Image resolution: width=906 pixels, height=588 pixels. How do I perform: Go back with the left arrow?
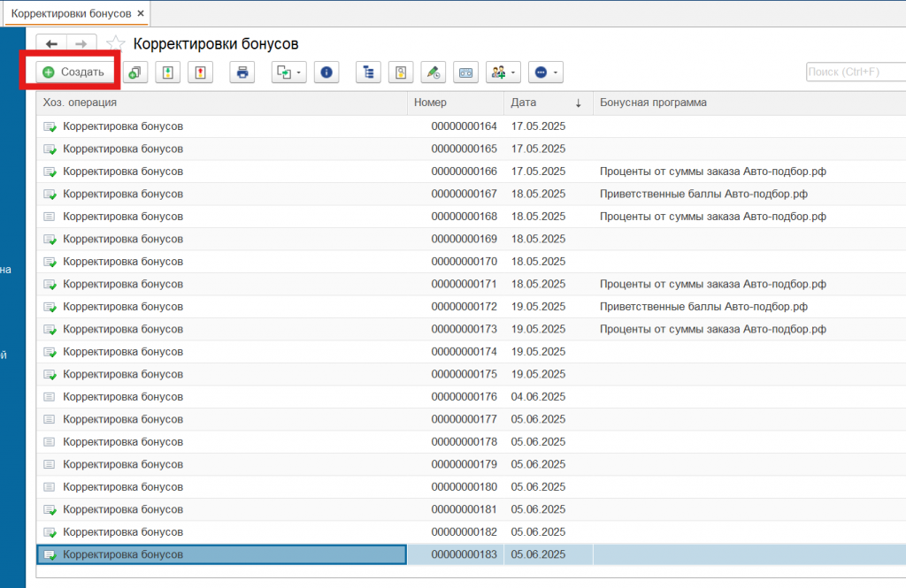[x=51, y=44]
